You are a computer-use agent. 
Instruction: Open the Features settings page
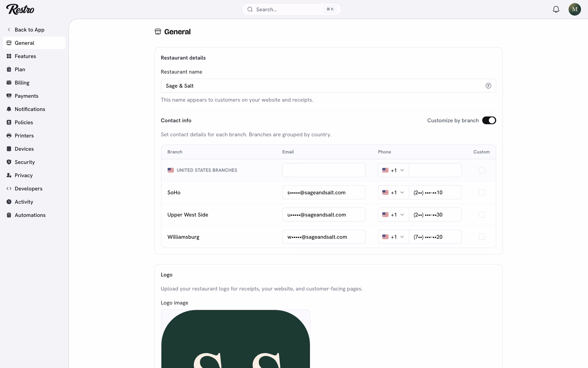pos(34,56)
